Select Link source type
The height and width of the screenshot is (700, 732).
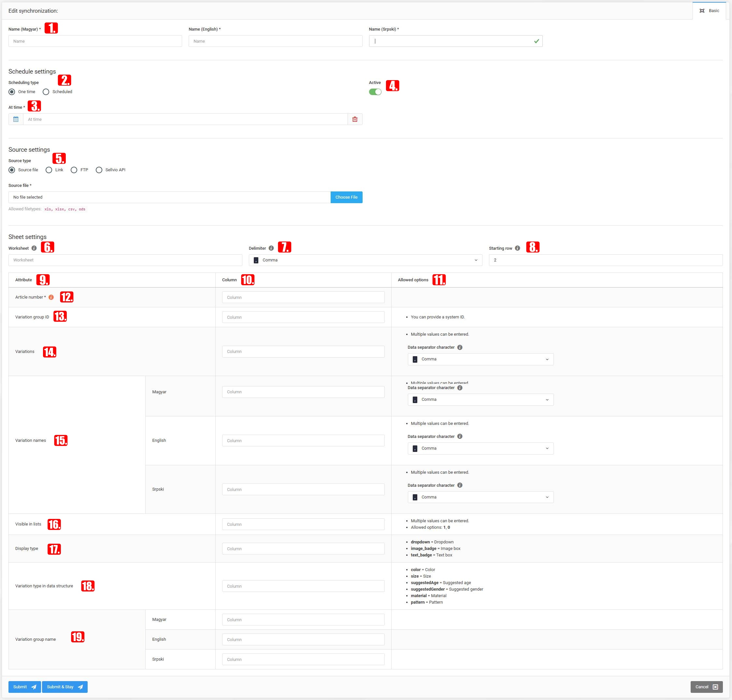point(49,170)
